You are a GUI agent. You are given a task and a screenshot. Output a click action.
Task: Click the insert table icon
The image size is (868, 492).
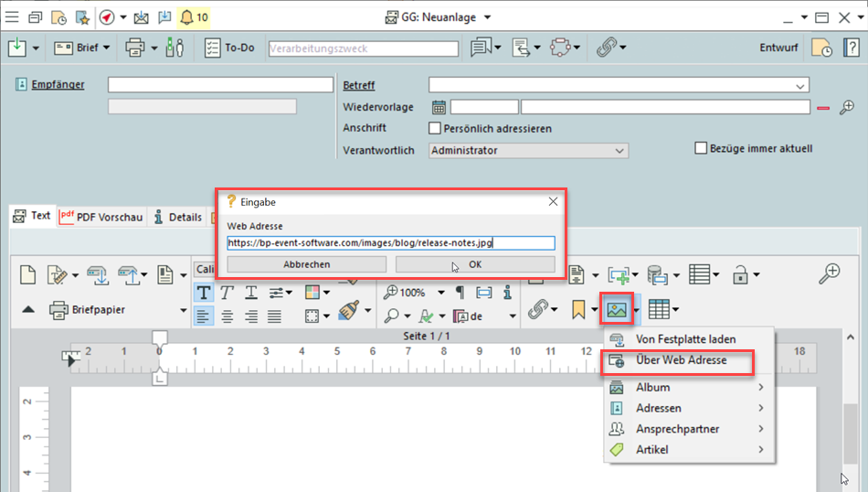657,311
